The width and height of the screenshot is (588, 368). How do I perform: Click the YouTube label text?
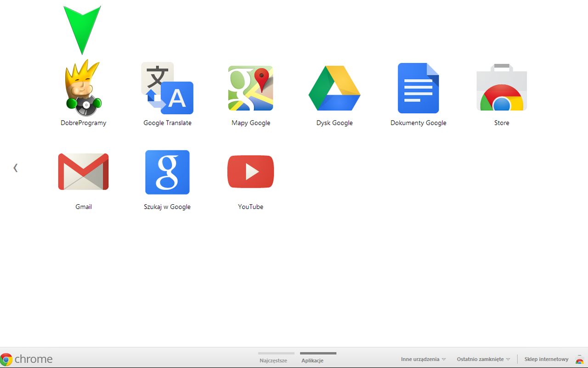tap(251, 207)
